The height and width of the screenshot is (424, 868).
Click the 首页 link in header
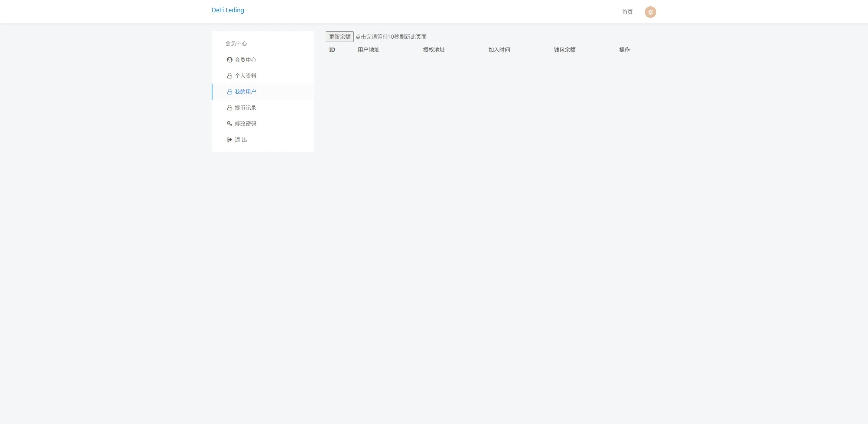pos(627,12)
